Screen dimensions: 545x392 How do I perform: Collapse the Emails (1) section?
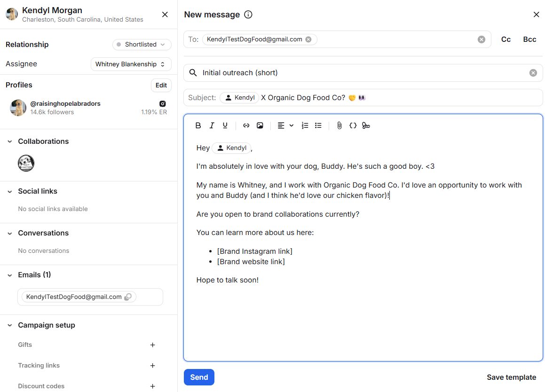click(x=10, y=275)
